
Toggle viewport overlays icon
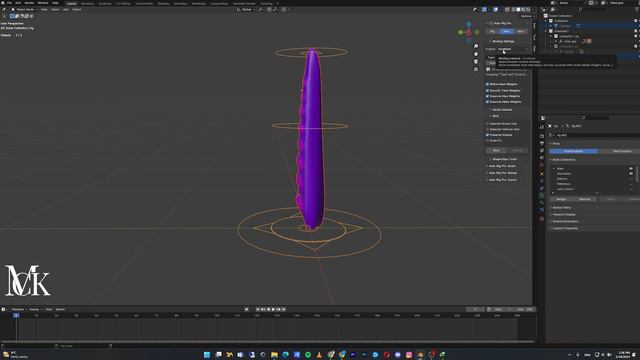(496, 9)
